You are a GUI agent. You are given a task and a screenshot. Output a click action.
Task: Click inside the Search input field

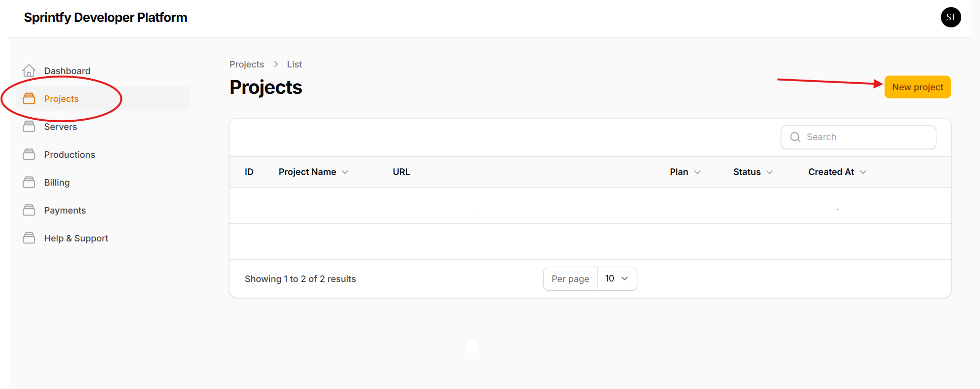click(x=863, y=137)
